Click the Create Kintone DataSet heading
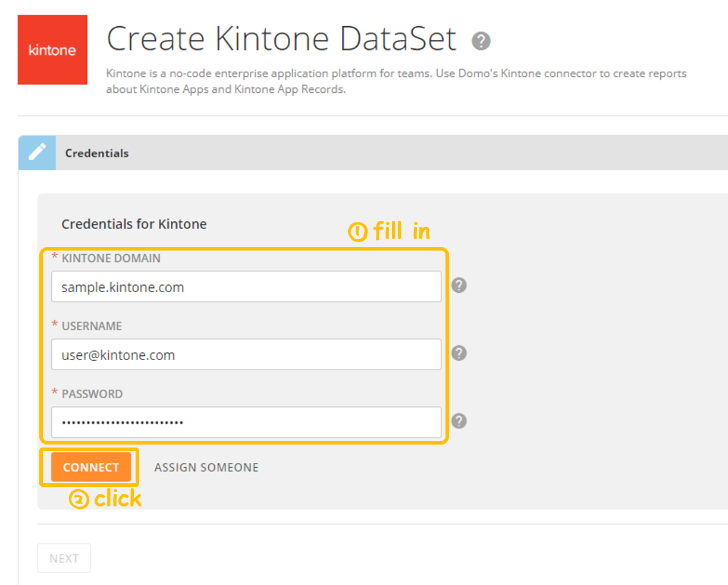Image resolution: width=728 pixels, height=585 pixels. coord(281,39)
